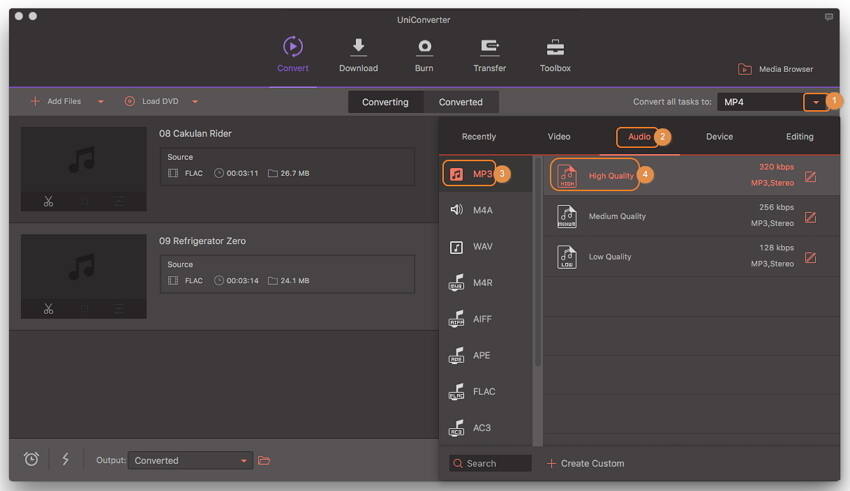850x491 pixels.
Task: Open the Convert all tasks format dropdown arrow
Action: (x=816, y=102)
